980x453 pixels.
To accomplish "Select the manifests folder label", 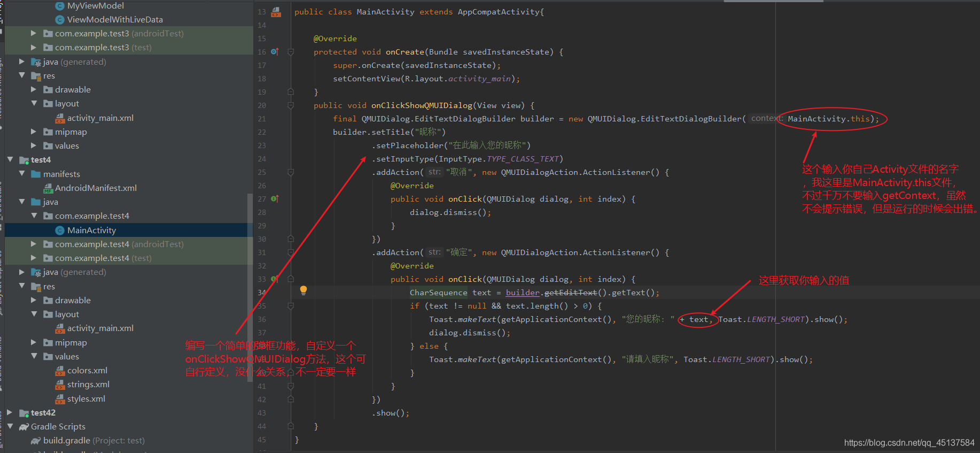I will 61,174.
